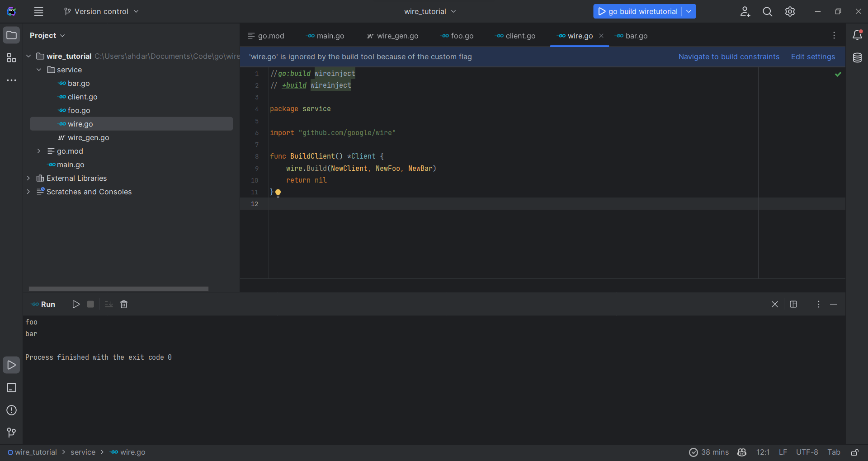Toggle read-only lock in status bar
Screen dimensions: 868x461
(x=854, y=452)
